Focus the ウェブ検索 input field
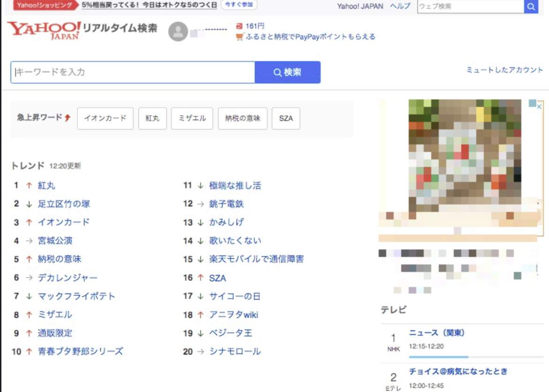 pos(471,6)
